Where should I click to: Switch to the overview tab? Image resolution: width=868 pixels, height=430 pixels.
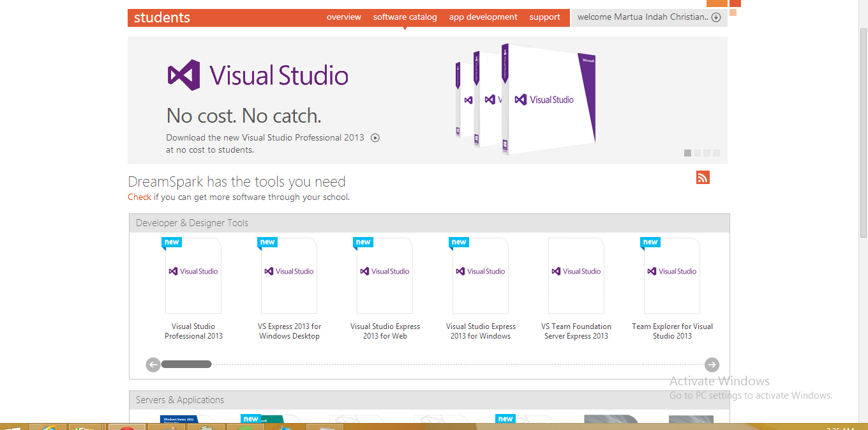pyautogui.click(x=344, y=17)
